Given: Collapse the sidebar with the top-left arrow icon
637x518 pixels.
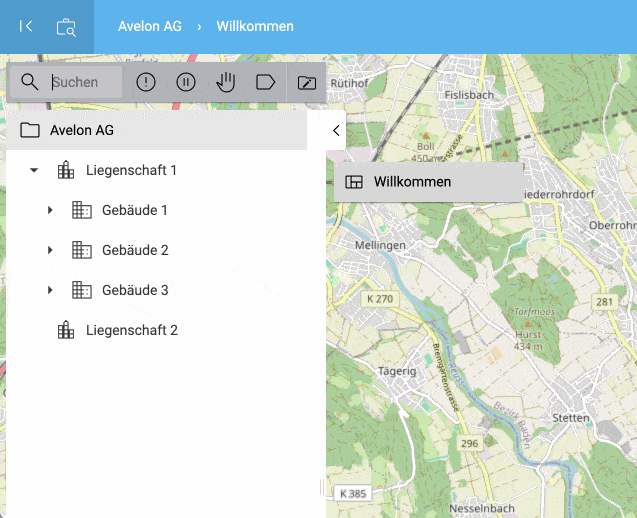Looking at the screenshot, I should click(27, 27).
